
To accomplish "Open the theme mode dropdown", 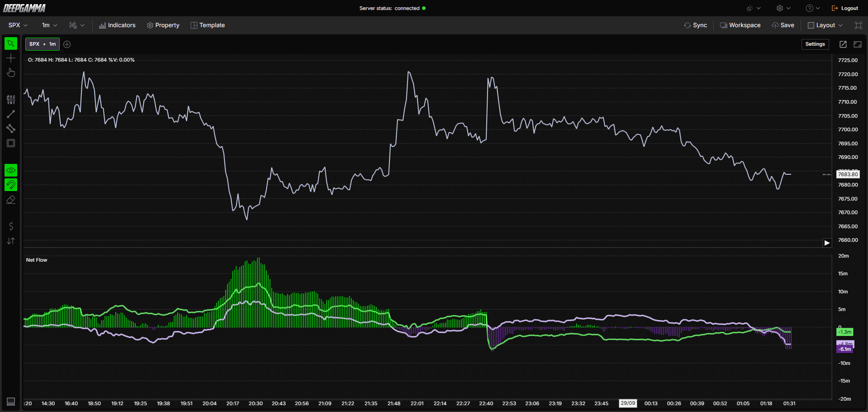I will click(x=754, y=8).
